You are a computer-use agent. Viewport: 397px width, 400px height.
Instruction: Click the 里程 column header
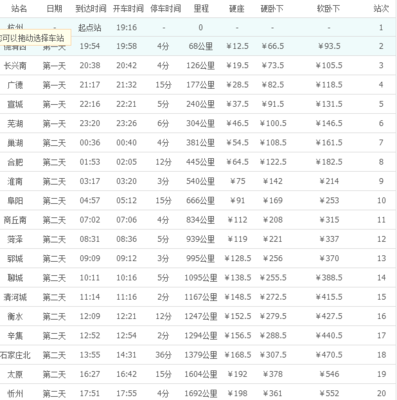click(201, 8)
